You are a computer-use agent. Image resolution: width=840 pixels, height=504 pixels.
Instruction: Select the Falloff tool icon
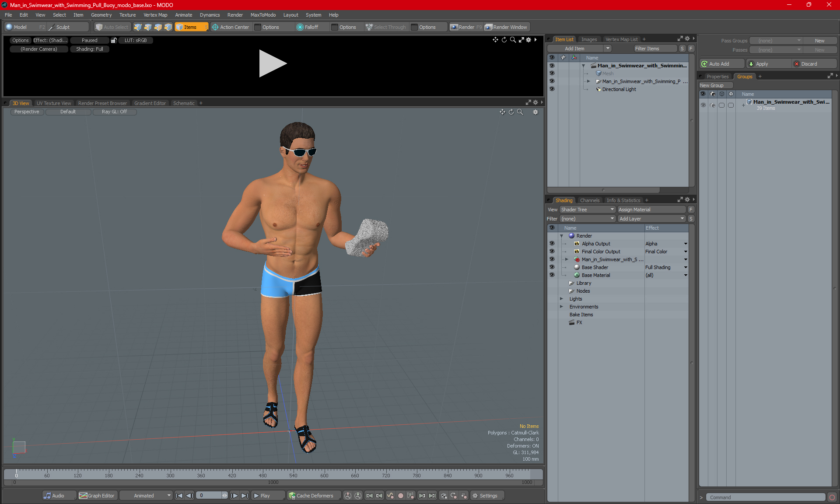pos(300,27)
